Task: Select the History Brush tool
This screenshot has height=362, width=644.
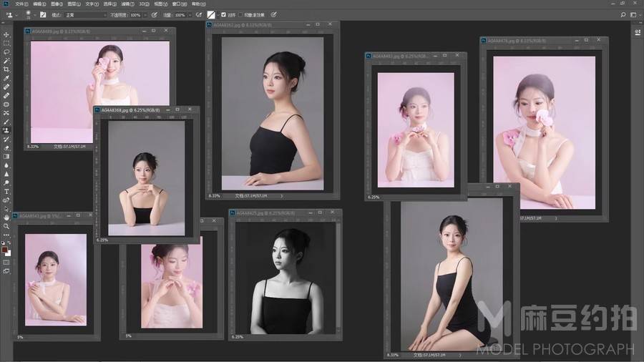Action: [x=6, y=139]
